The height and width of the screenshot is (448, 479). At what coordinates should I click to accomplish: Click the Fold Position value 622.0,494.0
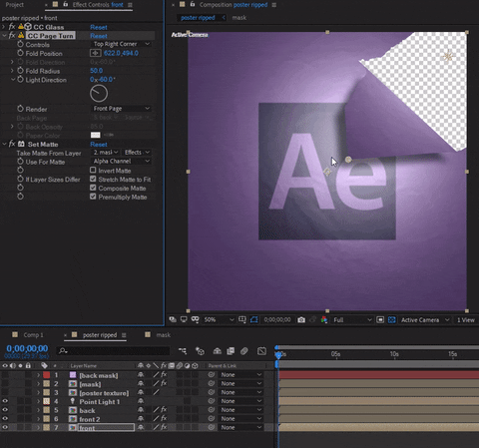coord(121,53)
